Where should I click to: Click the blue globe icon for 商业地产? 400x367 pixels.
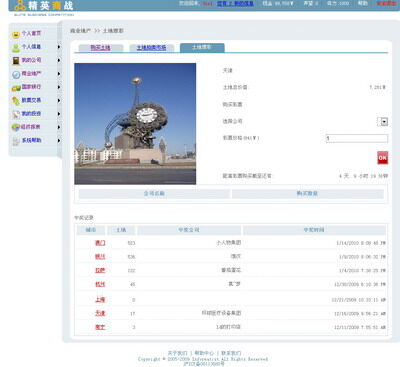pyautogui.click(x=16, y=74)
